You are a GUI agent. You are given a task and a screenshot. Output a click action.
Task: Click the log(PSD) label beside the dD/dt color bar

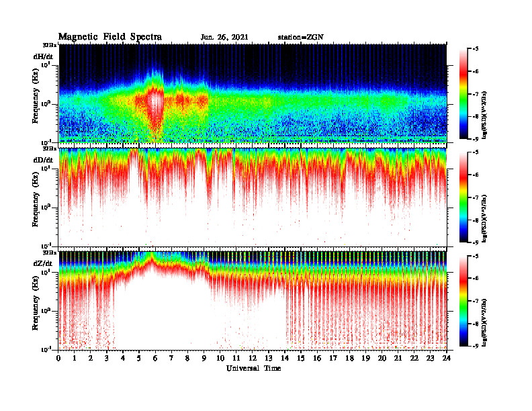coord(484,218)
